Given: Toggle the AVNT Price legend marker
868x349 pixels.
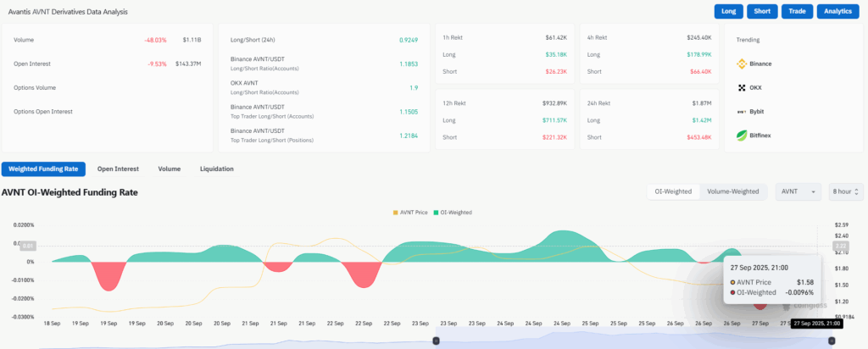Looking at the screenshot, I should 397,212.
